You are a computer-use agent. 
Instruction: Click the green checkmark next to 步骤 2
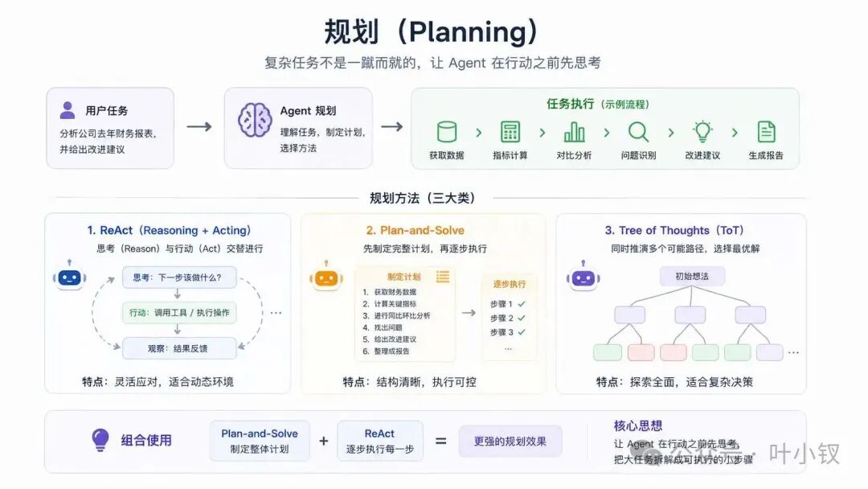(x=522, y=318)
